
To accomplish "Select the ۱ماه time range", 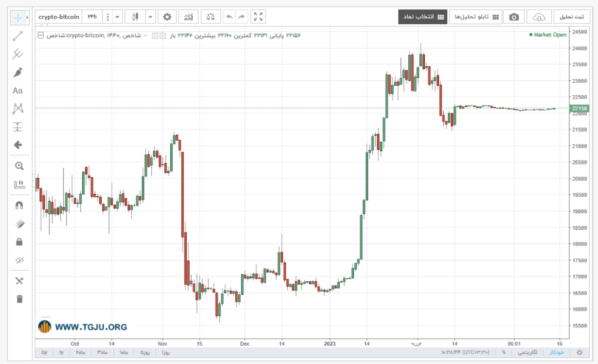I will [124, 352].
